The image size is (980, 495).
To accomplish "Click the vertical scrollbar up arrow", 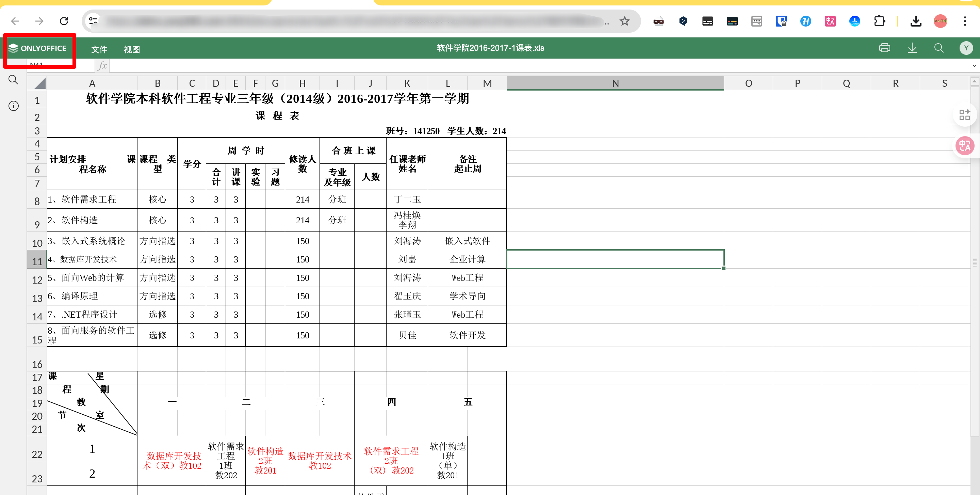I will pos(974,81).
